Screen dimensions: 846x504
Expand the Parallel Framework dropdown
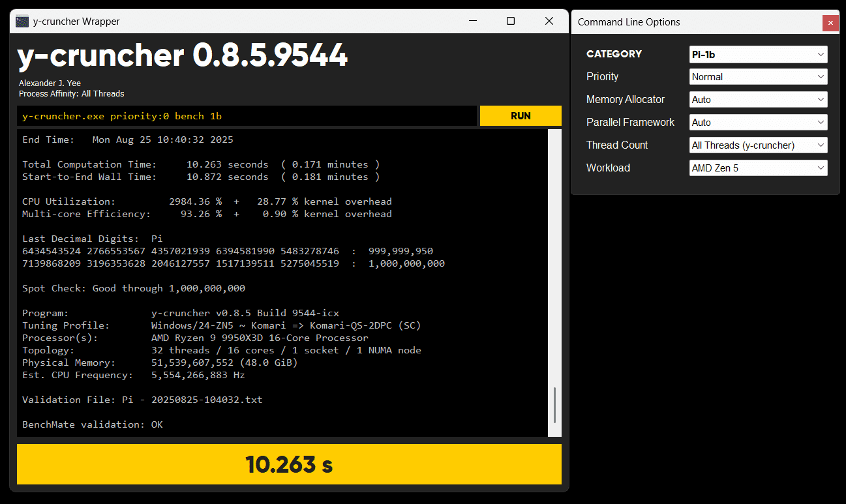click(759, 123)
